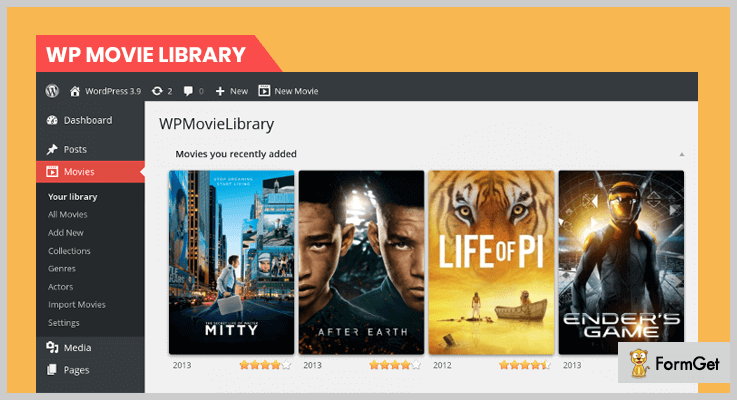Click the year 2012 under Life of Pi
The width and height of the screenshot is (737, 400).
(442, 365)
